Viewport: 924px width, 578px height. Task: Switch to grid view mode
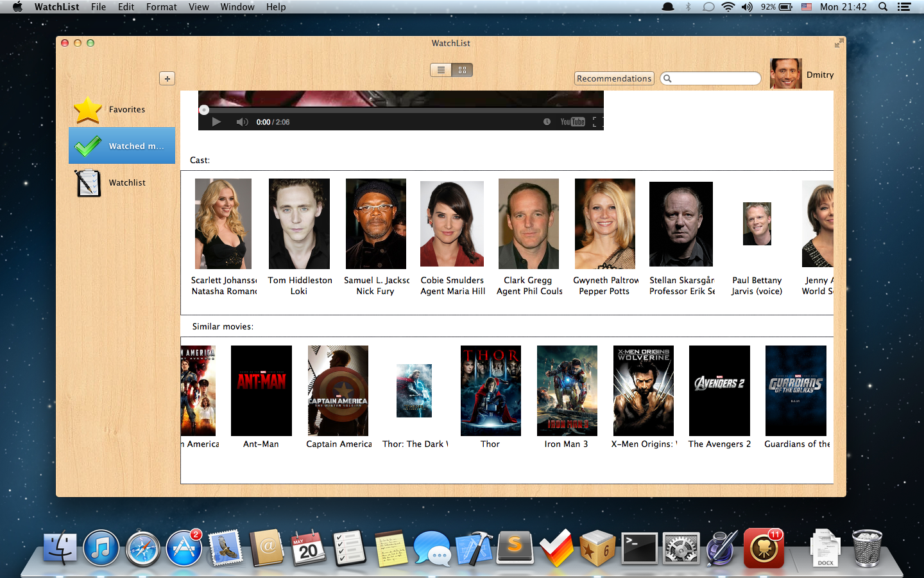tap(462, 70)
